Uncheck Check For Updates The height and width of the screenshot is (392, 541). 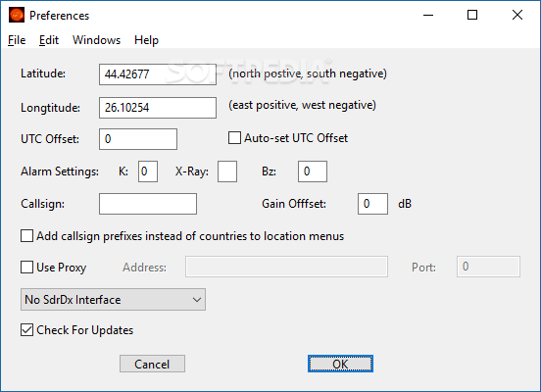pos(26,330)
